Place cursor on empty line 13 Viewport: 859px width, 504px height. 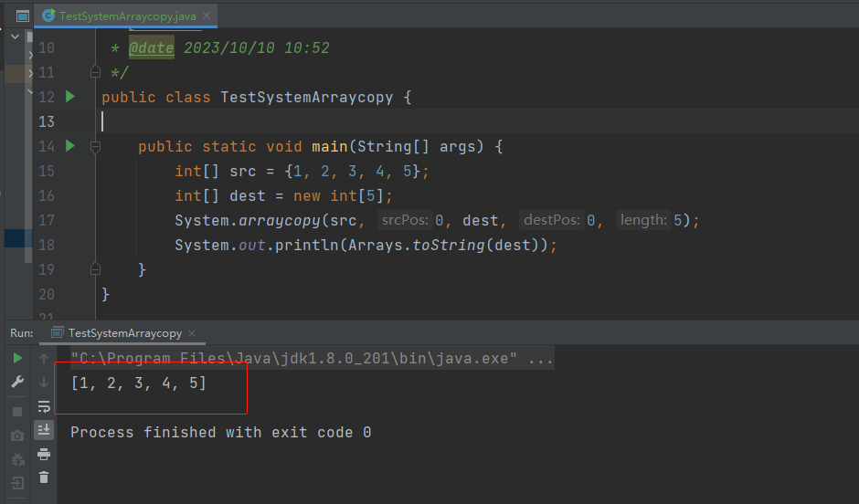click(x=477, y=121)
